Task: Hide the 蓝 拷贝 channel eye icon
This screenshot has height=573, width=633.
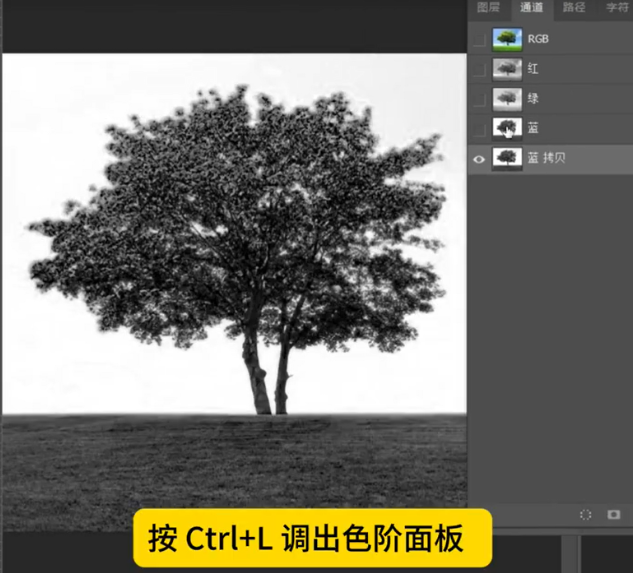Action: 479,160
